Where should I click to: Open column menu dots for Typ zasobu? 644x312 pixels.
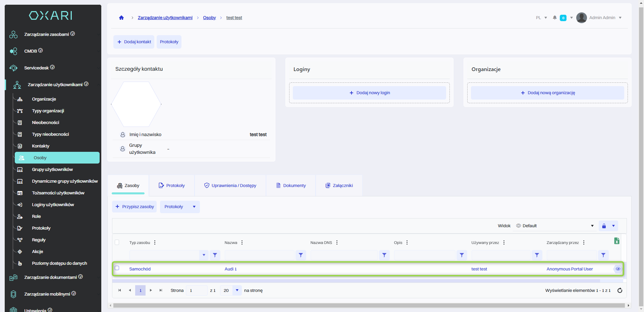155,243
